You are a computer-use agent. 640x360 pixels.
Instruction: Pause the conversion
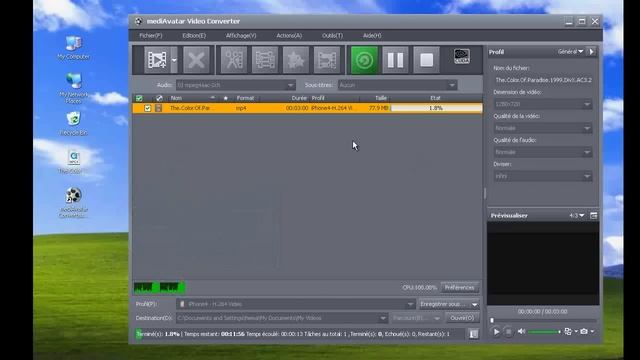pyautogui.click(x=396, y=60)
